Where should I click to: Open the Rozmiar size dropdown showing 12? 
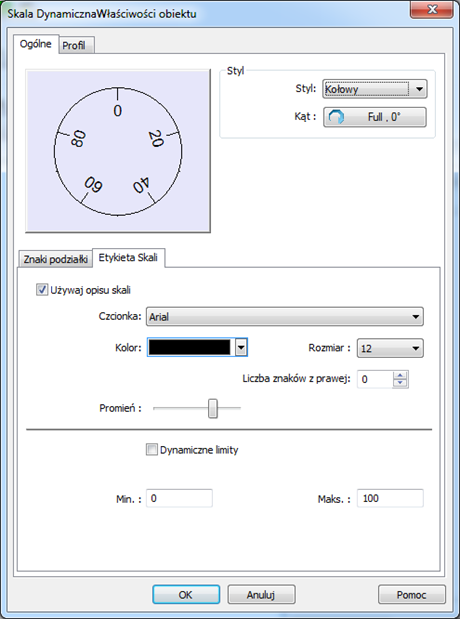(x=390, y=348)
